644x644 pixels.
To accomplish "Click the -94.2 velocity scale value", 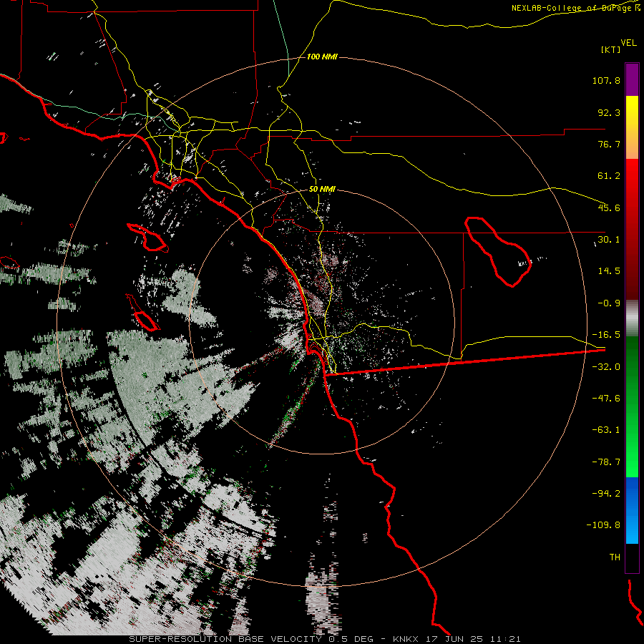I will click(606, 494).
